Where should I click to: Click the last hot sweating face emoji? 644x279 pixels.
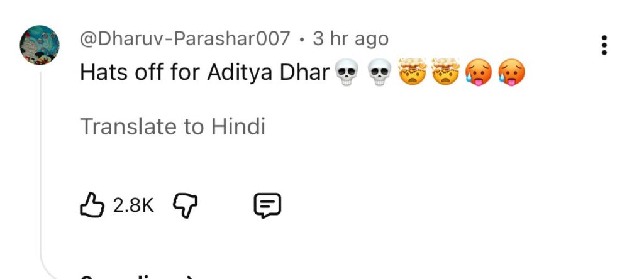point(511,72)
